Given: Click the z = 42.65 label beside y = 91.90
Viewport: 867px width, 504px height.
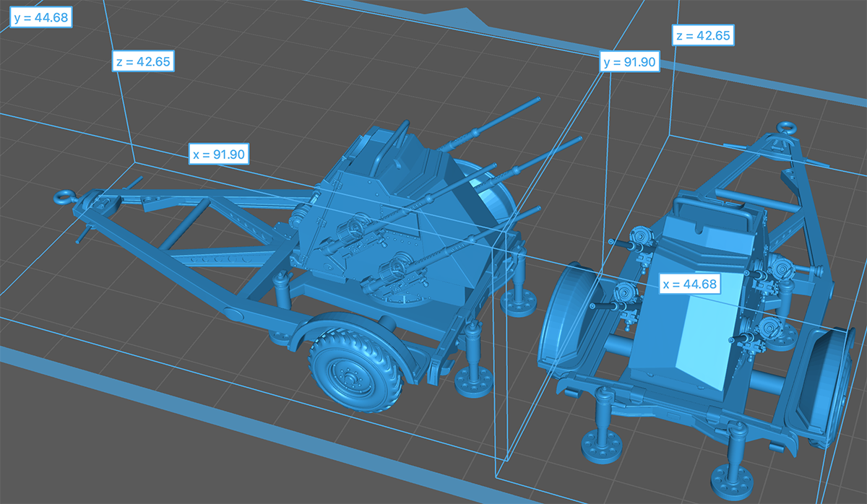Looking at the screenshot, I should tap(703, 35).
